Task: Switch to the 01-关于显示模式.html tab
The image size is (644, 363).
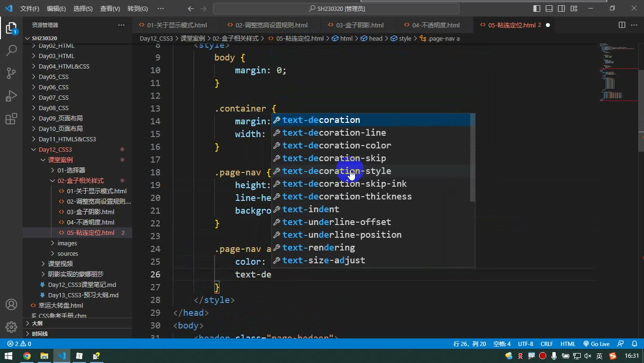Action: pos(177,25)
